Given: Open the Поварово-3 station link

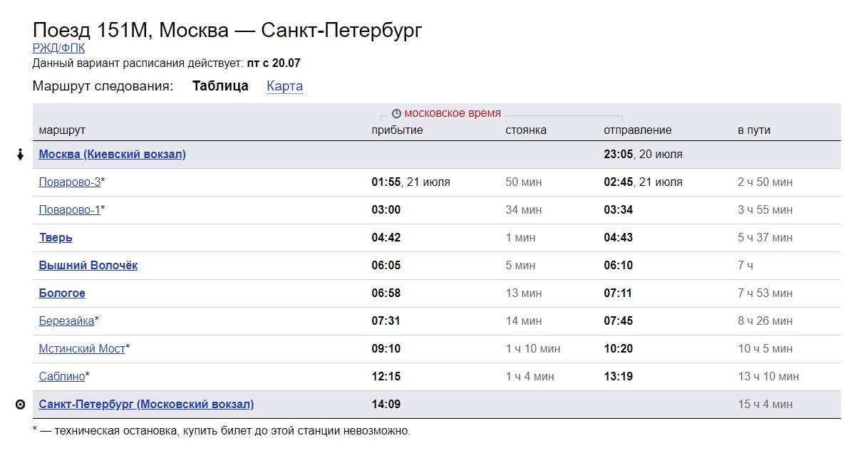Looking at the screenshot, I should point(69,182).
